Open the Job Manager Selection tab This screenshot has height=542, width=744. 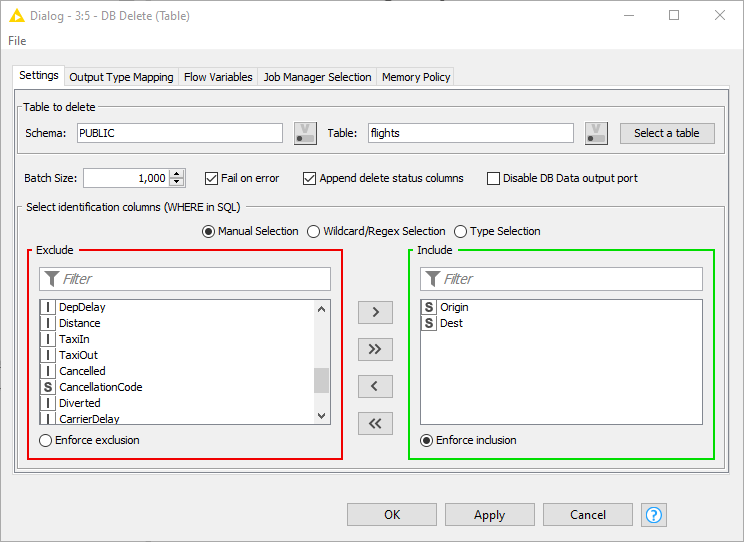[x=317, y=77]
